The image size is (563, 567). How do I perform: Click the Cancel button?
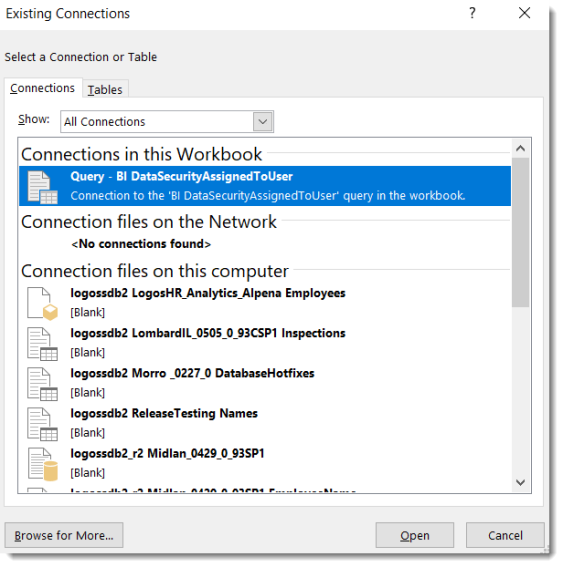coord(505,535)
